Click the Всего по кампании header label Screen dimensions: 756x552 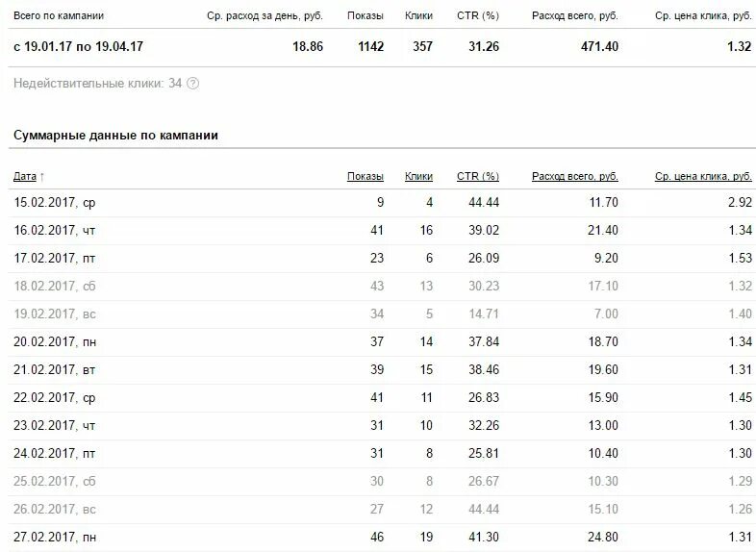point(59,16)
